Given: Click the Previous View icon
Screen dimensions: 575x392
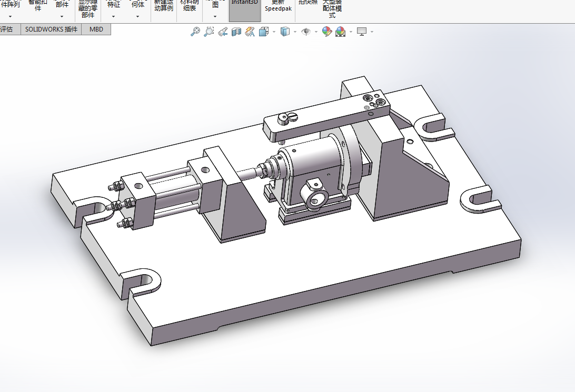Looking at the screenshot, I should [x=223, y=32].
